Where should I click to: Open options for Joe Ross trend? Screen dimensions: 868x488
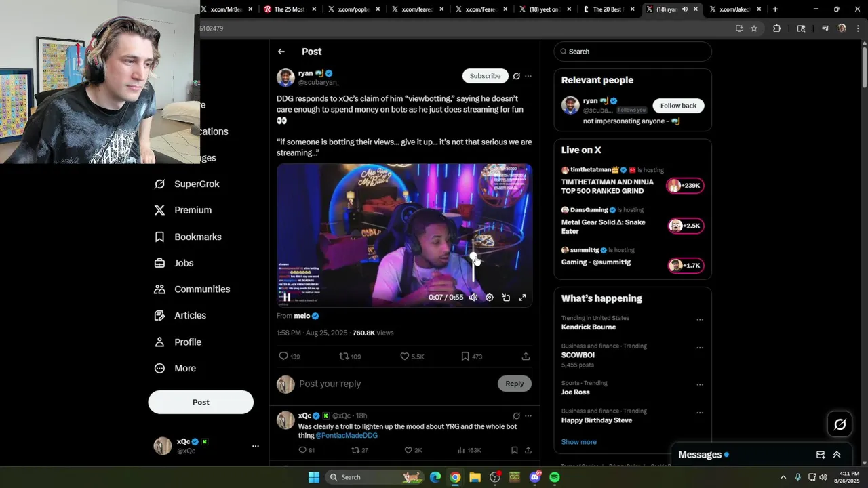point(700,384)
